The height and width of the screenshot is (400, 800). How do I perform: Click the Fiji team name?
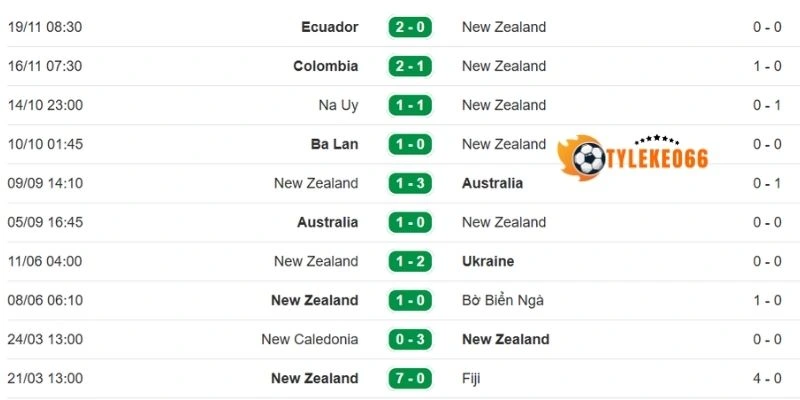coord(473,378)
